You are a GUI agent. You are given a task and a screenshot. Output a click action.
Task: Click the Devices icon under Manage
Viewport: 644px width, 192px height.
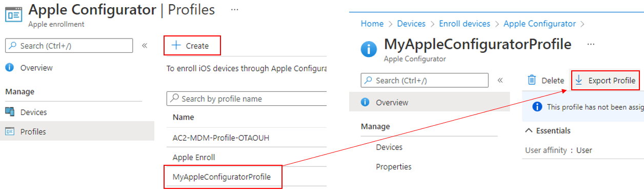click(x=10, y=112)
